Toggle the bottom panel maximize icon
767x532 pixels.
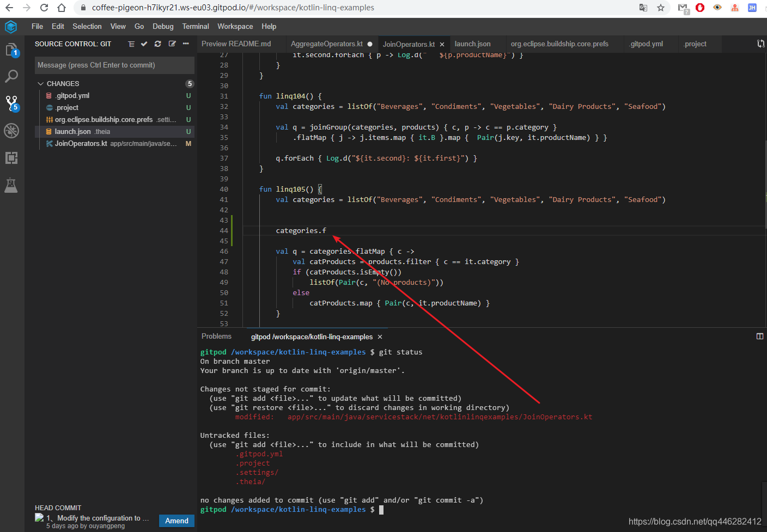pos(760,337)
